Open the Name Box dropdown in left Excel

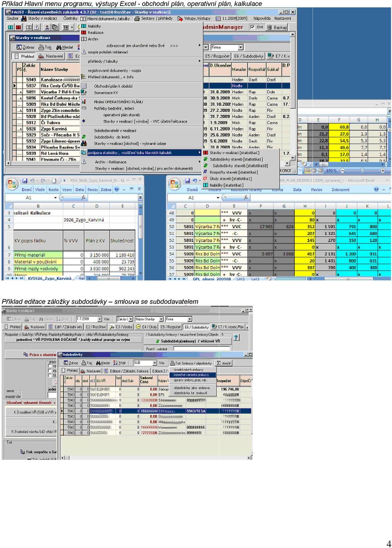[56, 198]
